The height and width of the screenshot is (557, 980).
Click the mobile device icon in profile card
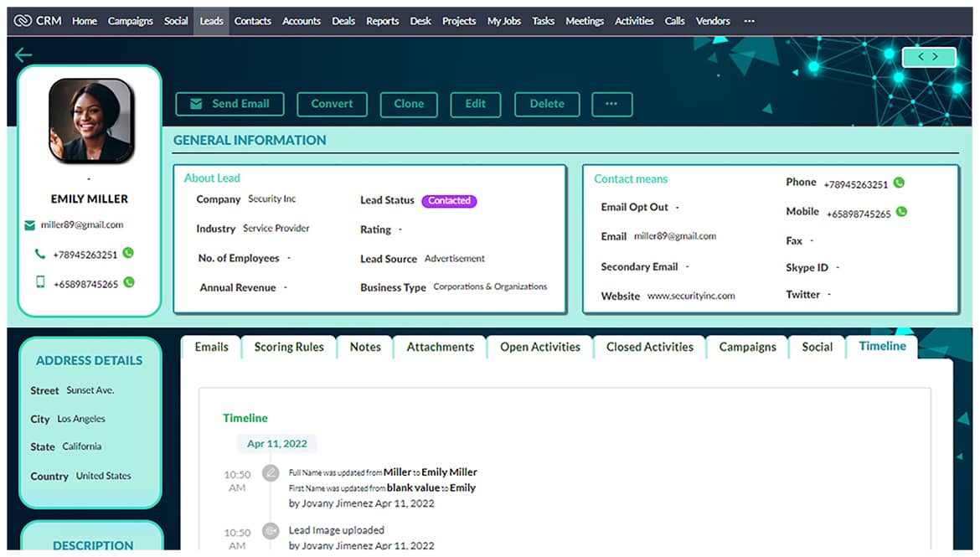39,283
